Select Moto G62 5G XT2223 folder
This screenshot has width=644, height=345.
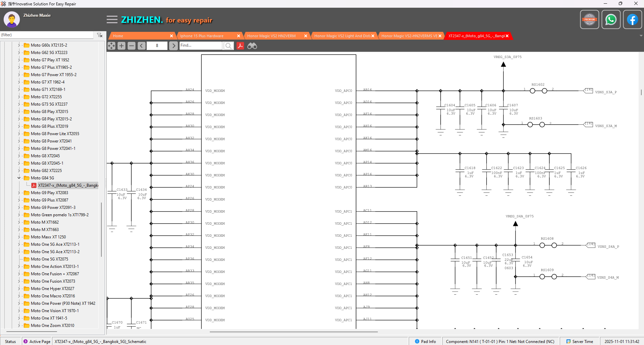pos(49,52)
